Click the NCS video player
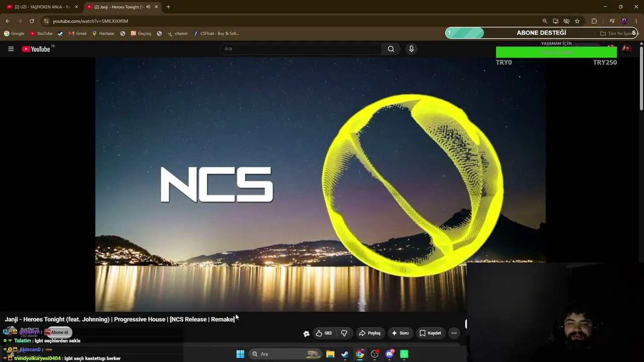This screenshot has height=362, width=644. pos(320,184)
